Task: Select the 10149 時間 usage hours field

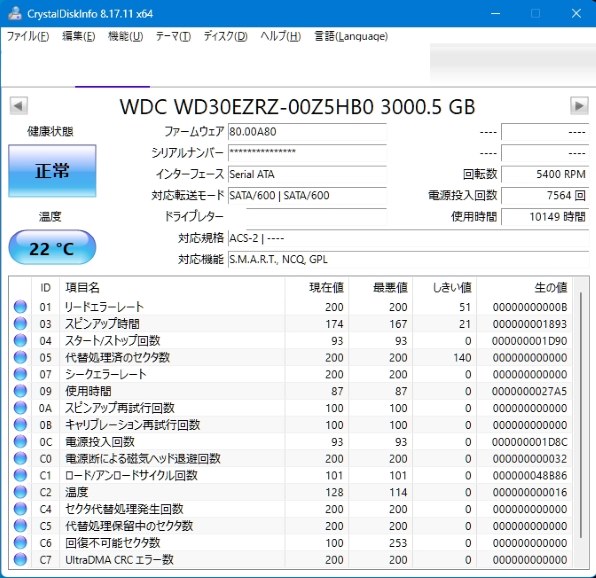Action: pos(545,217)
